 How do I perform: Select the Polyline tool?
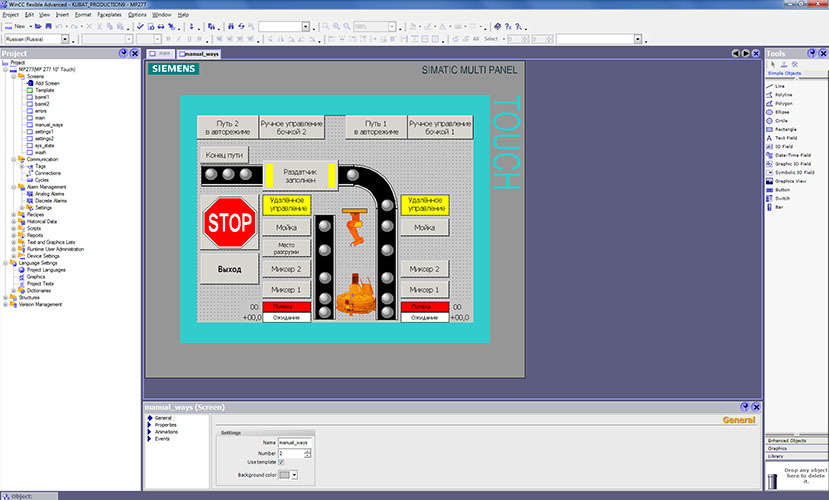click(x=779, y=95)
